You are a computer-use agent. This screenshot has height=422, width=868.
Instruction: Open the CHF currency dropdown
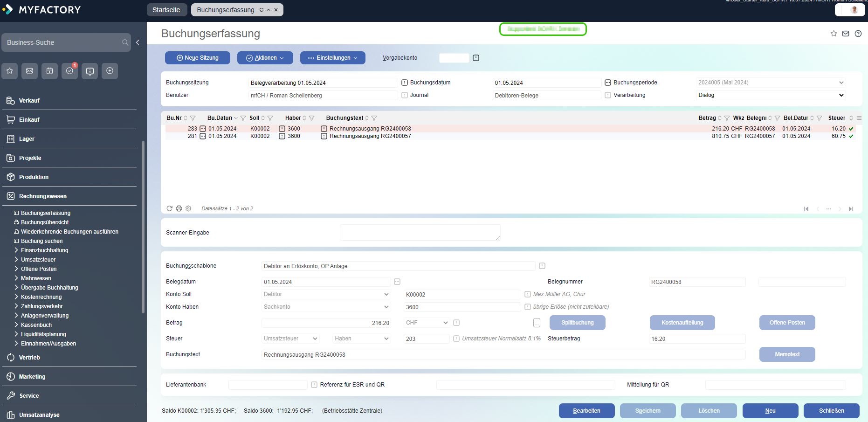pos(427,323)
